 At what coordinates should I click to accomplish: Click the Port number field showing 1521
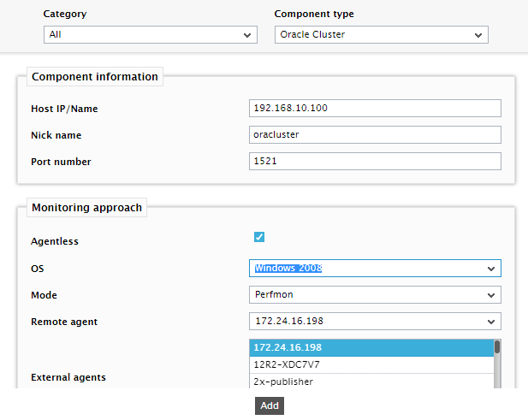375,161
